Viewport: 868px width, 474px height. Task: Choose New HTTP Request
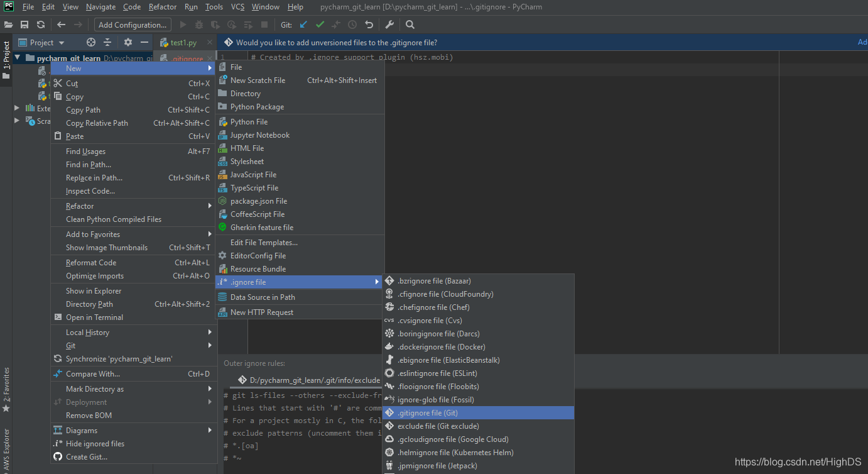[x=300, y=312]
